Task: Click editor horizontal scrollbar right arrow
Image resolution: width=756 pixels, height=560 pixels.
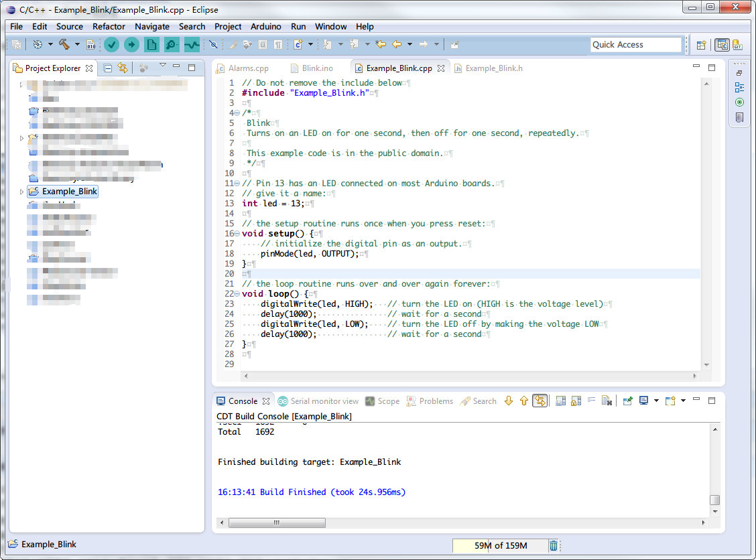Action: pos(695,376)
